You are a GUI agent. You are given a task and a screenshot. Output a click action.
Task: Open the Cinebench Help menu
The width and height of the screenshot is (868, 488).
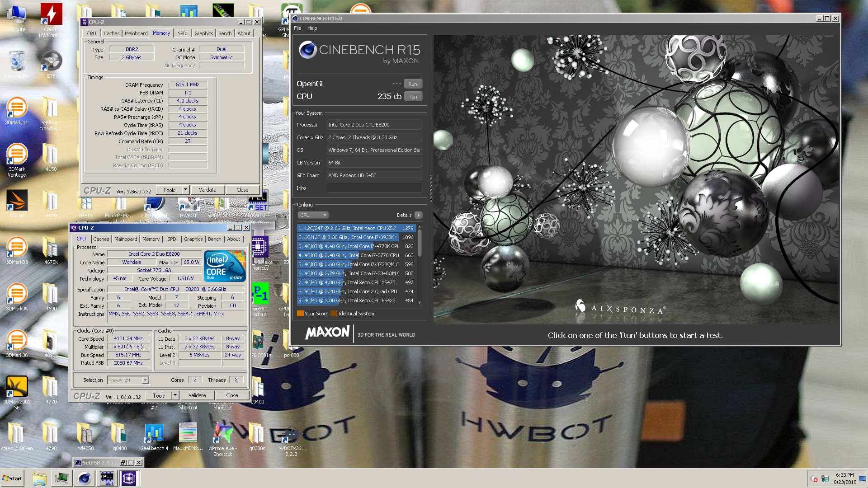312,28
